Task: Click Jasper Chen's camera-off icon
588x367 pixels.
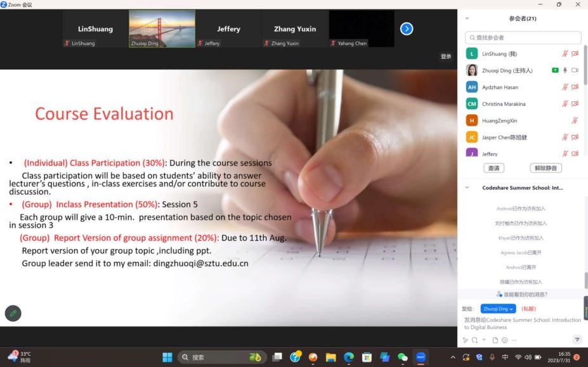Action: pyautogui.click(x=575, y=137)
